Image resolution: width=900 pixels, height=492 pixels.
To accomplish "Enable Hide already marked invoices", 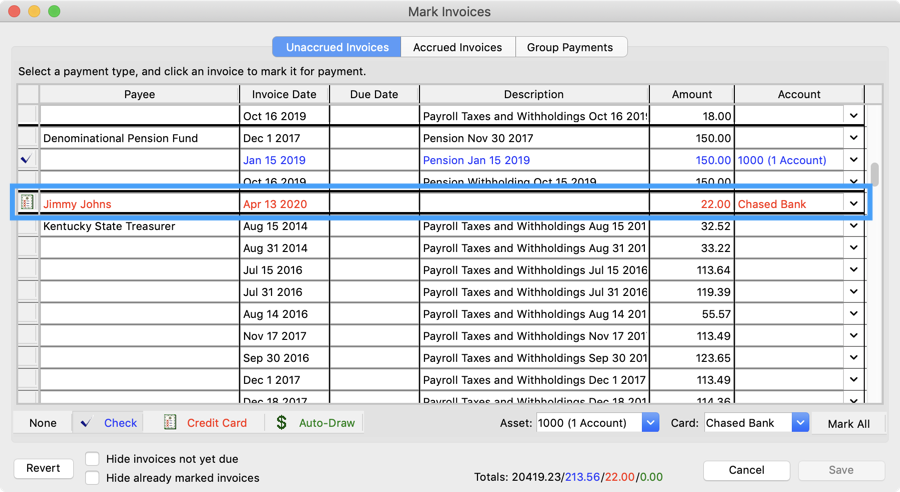I will point(92,478).
